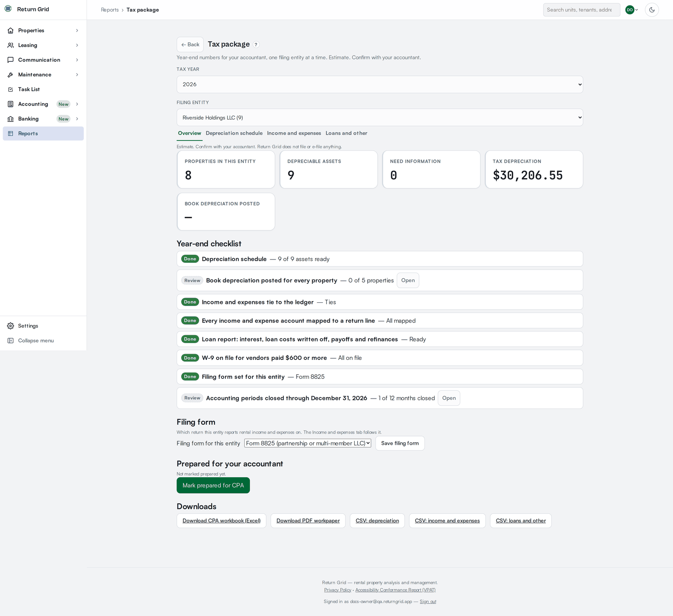This screenshot has height=616, width=673.
Task: Expand the Leasing submenu chevron
Action: click(x=77, y=45)
